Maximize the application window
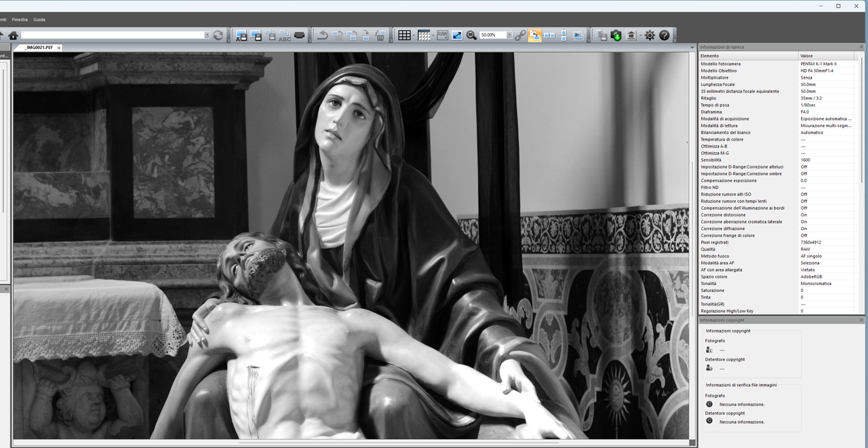The width and height of the screenshot is (868, 448). coord(838,5)
